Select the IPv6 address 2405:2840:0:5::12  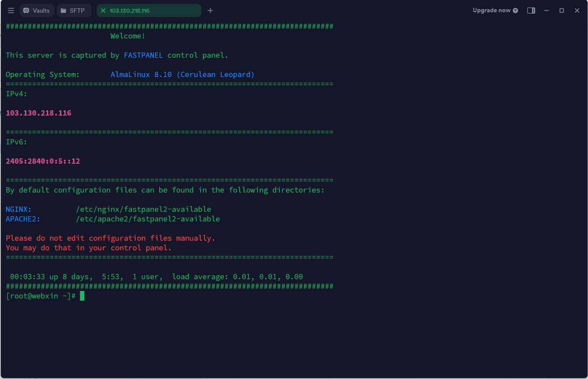(42, 161)
